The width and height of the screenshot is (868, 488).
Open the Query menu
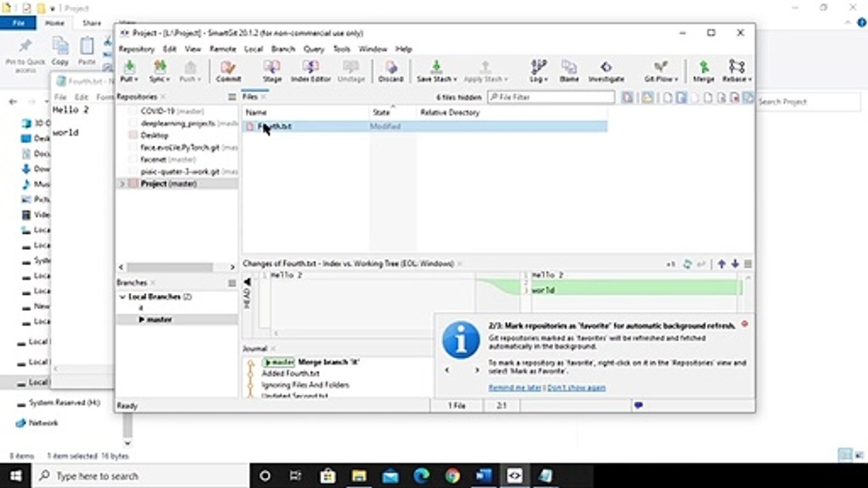pos(314,49)
